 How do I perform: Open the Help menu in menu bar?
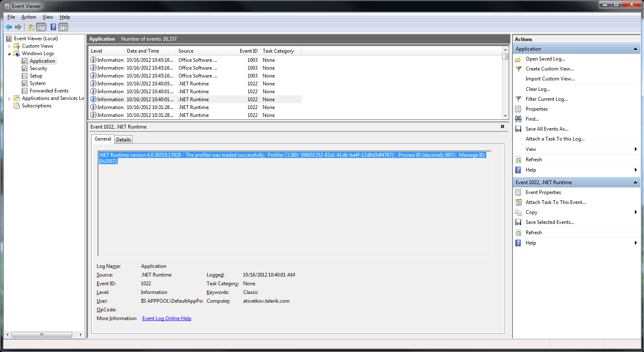65,17
